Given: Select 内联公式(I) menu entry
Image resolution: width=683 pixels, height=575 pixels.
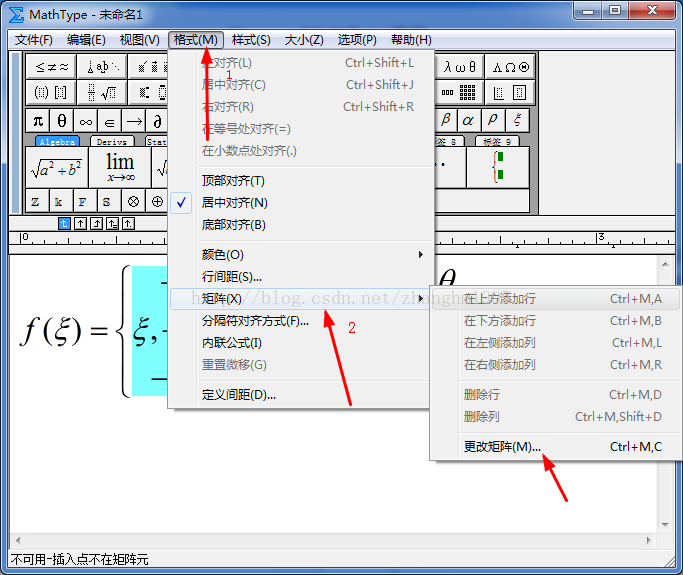Looking at the screenshot, I should pos(301,343).
